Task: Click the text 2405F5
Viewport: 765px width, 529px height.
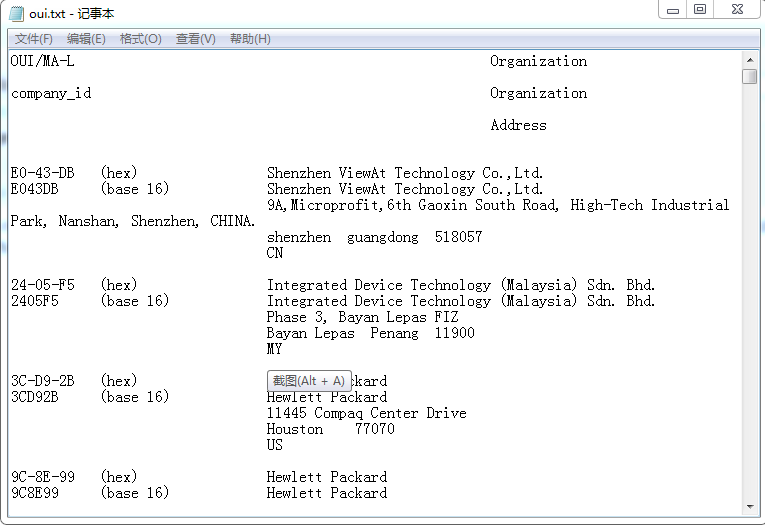Action: (35, 301)
